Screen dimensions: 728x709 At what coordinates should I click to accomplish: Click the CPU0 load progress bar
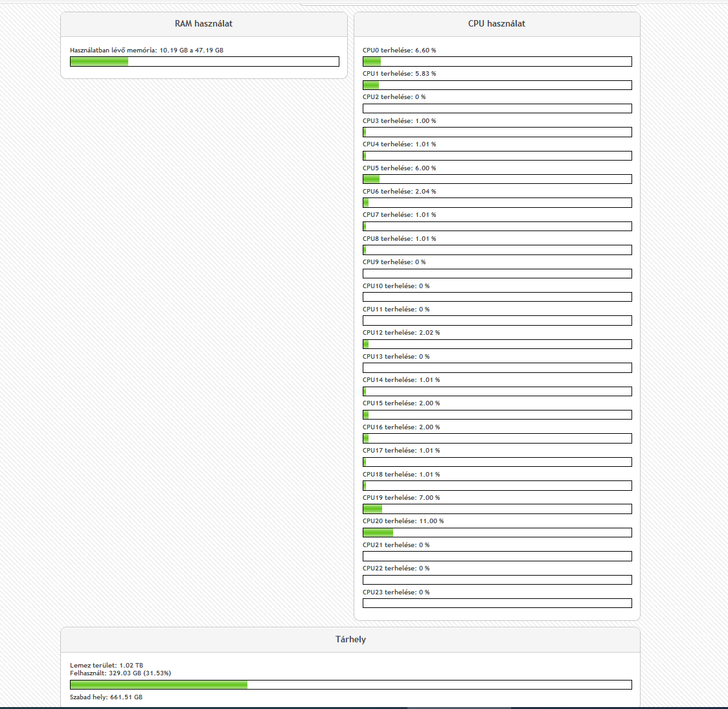(497, 62)
